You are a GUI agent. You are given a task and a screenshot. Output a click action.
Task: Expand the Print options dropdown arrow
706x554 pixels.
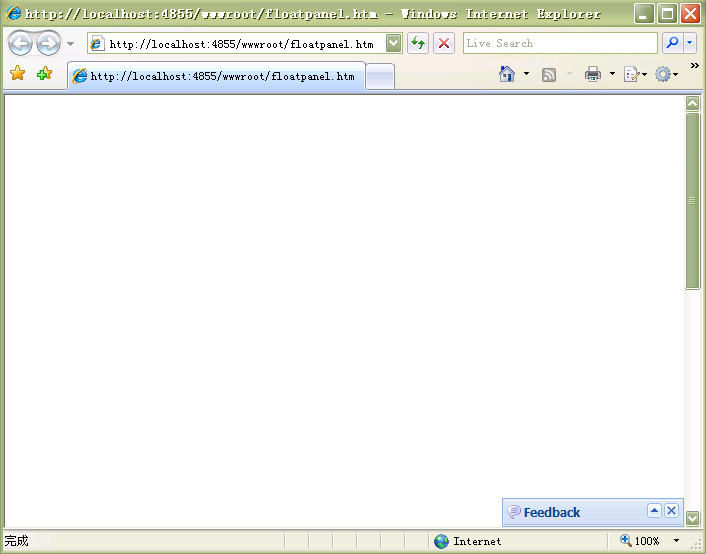pyautogui.click(x=612, y=73)
